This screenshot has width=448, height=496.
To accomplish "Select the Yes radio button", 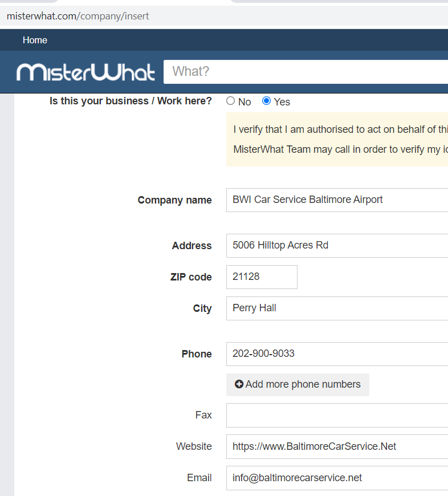I will coord(267,101).
